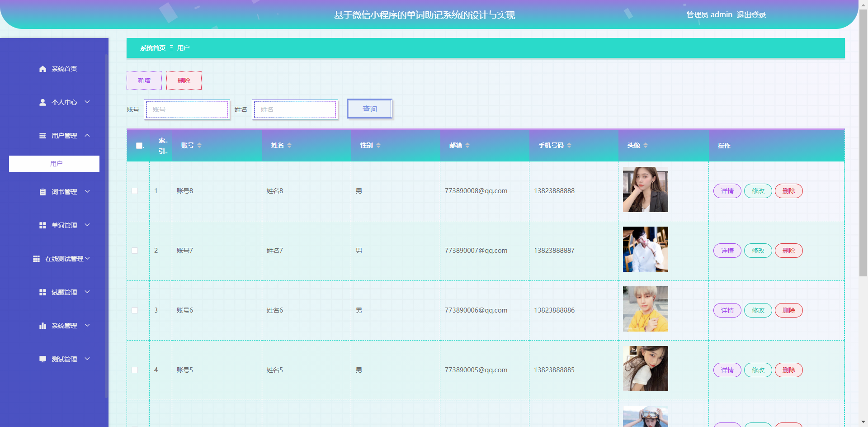Click the list icon beside 用户管理
This screenshot has width=868, height=427.
pyautogui.click(x=42, y=136)
